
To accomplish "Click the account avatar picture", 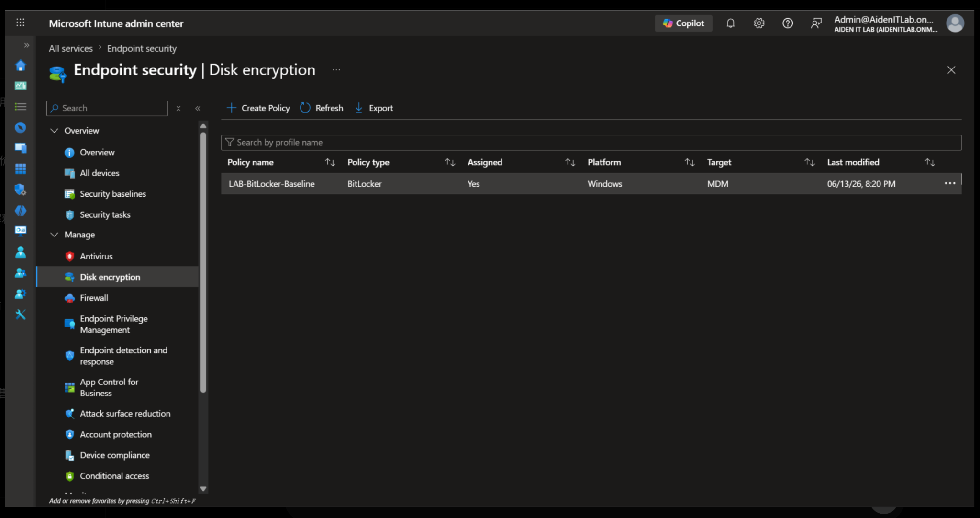I will pyautogui.click(x=955, y=23).
